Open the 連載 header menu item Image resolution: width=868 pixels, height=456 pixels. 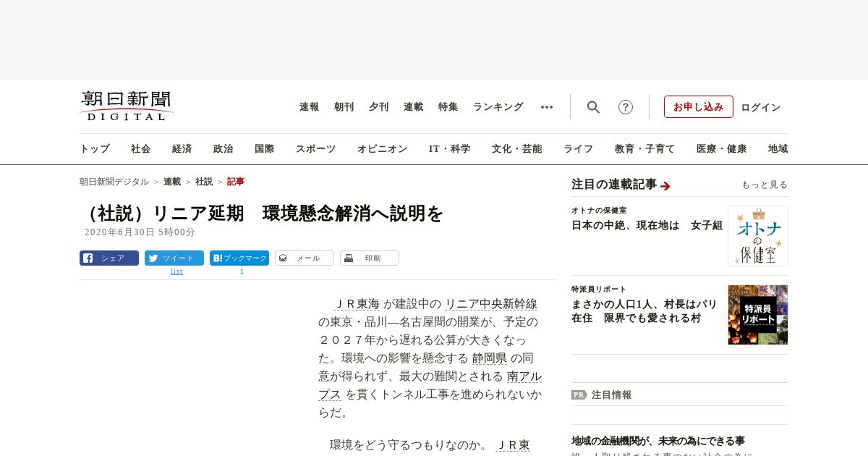click(414, 107)
